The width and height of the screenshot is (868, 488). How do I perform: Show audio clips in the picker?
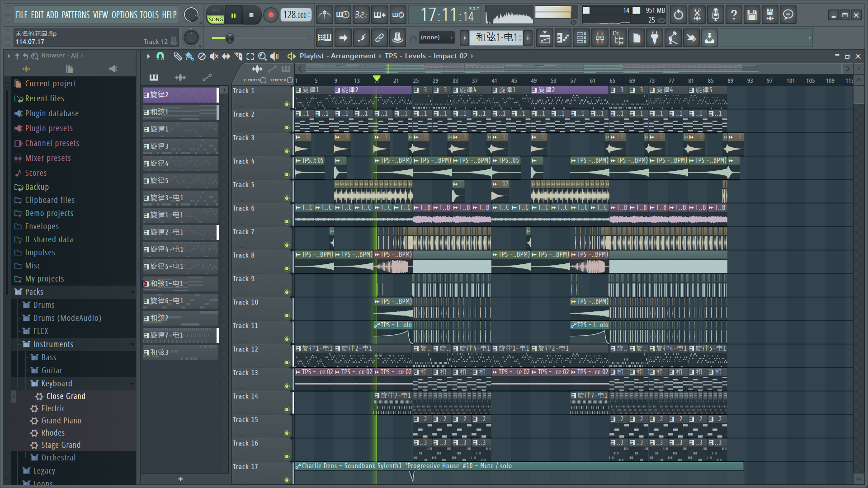pyautogui.click(x=180, y=78)
